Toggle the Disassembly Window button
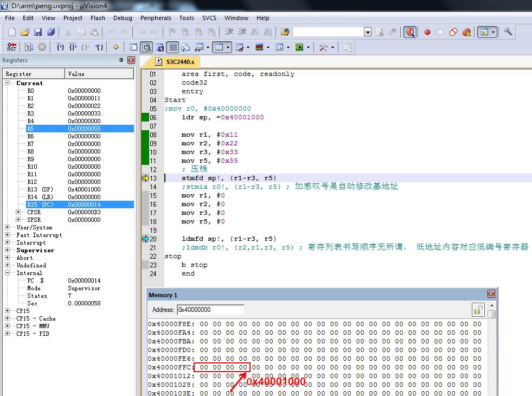 pos(146,47)
